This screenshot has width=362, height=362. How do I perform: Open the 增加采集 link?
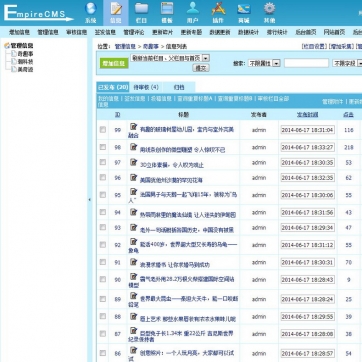click(341, 46)
